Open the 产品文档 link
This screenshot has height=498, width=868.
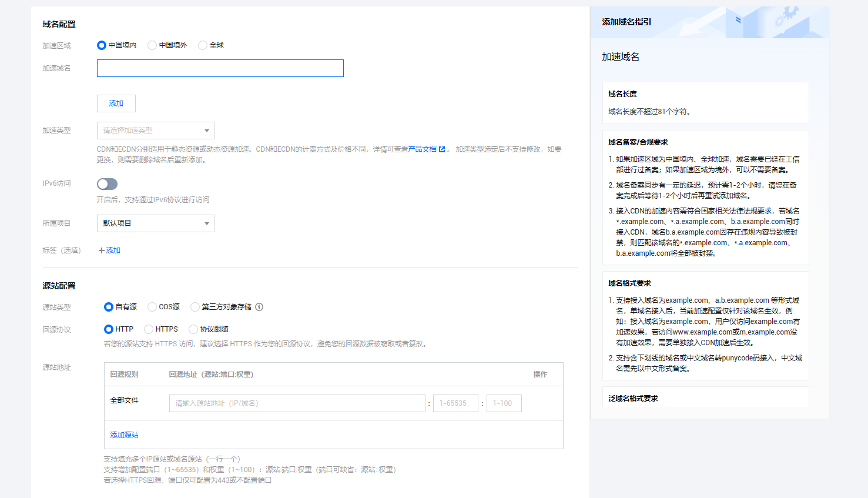(422, 149)
